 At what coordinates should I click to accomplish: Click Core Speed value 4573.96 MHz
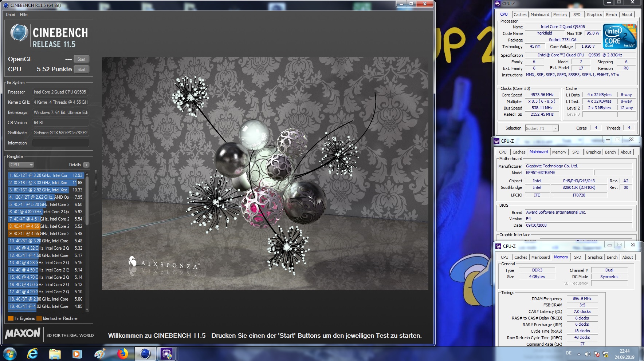click(x=542, y=95)
